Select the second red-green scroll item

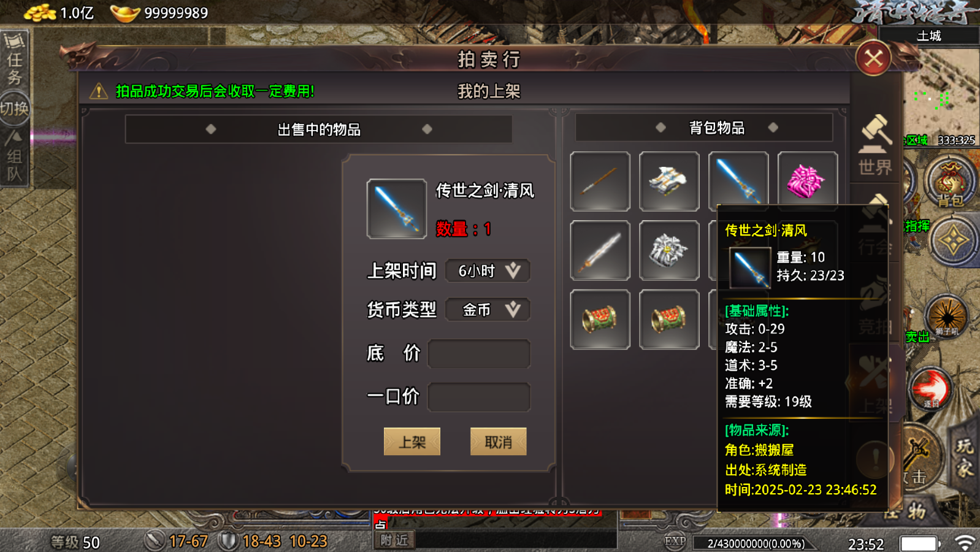(669, 320)
